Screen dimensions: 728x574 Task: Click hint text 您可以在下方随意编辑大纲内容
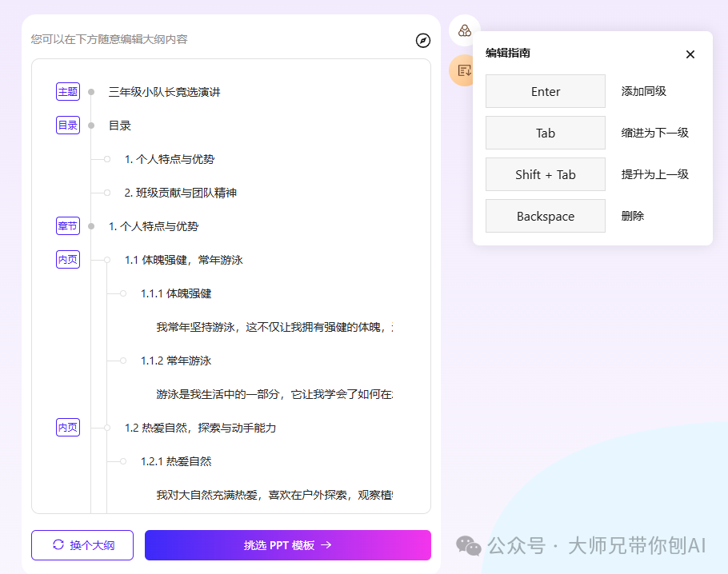point(109,39)
